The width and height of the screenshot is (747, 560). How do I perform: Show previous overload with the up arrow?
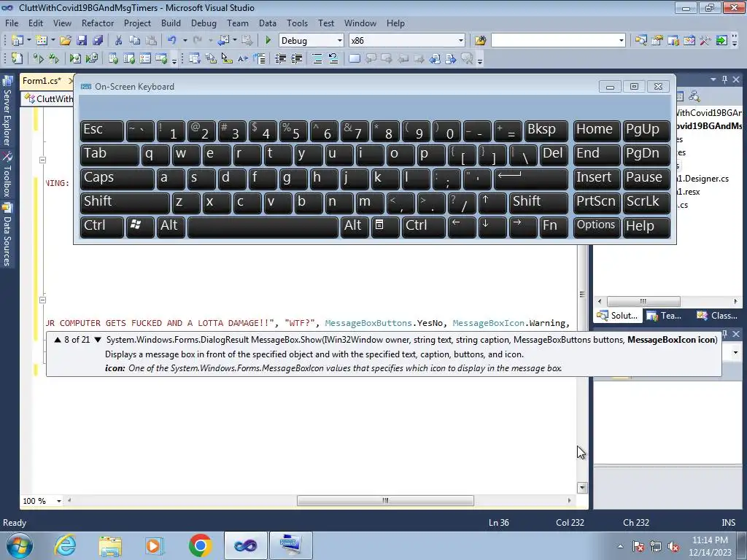(58, 340)
